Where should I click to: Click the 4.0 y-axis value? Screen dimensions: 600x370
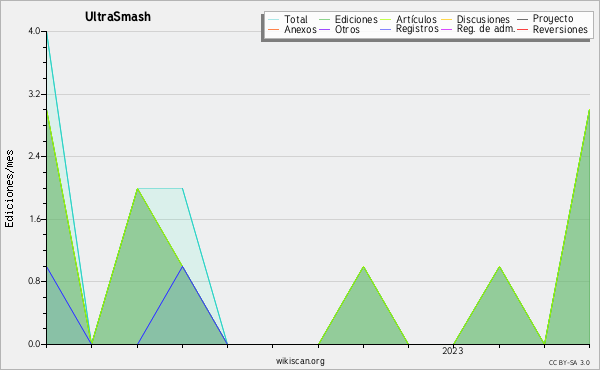[x=34, y=31]
